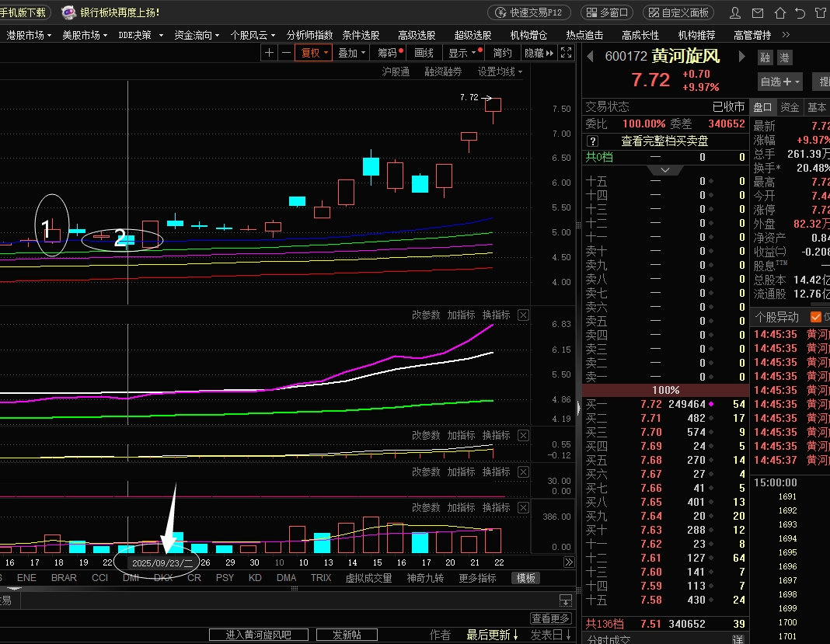The height and width of the screenshot is (644, 830).
Task: Open the 叠加 overlay dropdown
Action: (352, 53)
